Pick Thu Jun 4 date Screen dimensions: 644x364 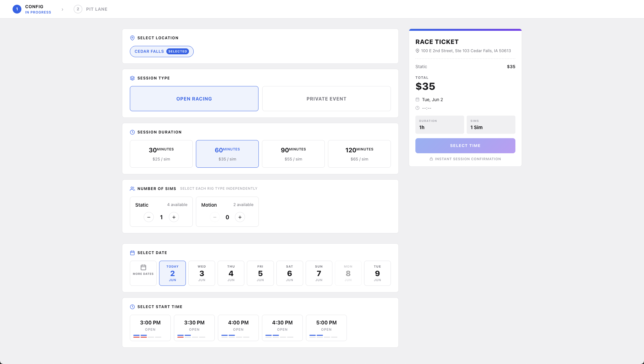[231, 273]
